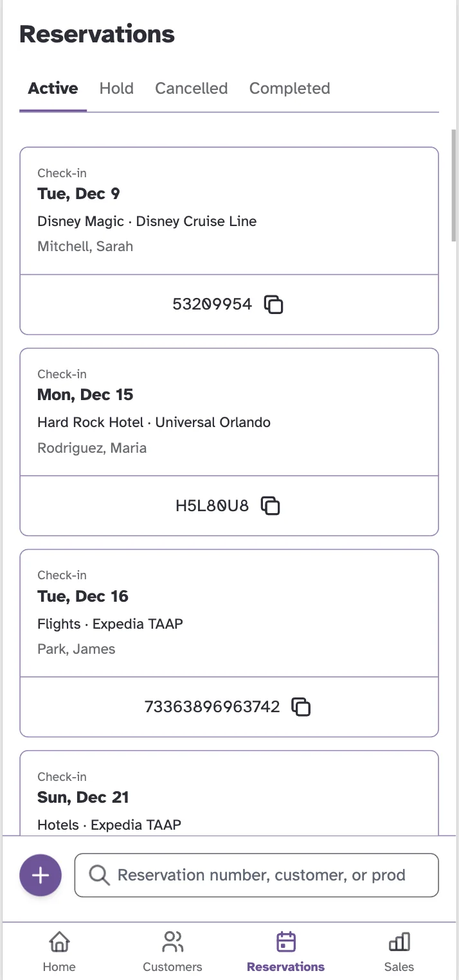This screenshot has height=980, width=459.
Task: Open the Cancelled reservations tab
Action: pos(191,88)
